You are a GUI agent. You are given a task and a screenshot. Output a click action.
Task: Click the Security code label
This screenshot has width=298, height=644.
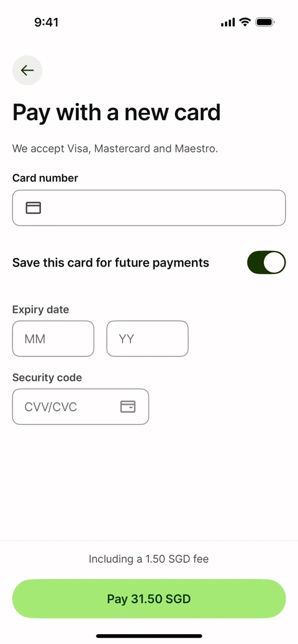coord(47,377)
